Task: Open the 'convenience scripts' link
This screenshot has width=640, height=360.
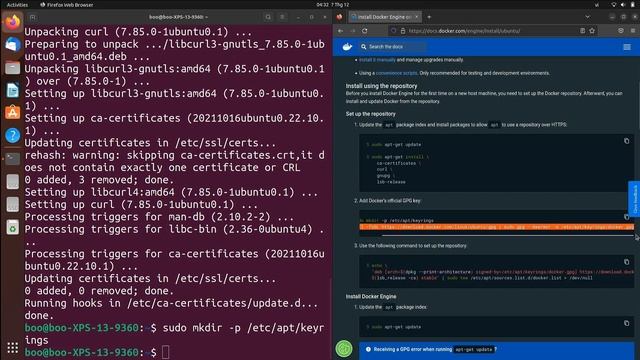Action: (396, 73)
